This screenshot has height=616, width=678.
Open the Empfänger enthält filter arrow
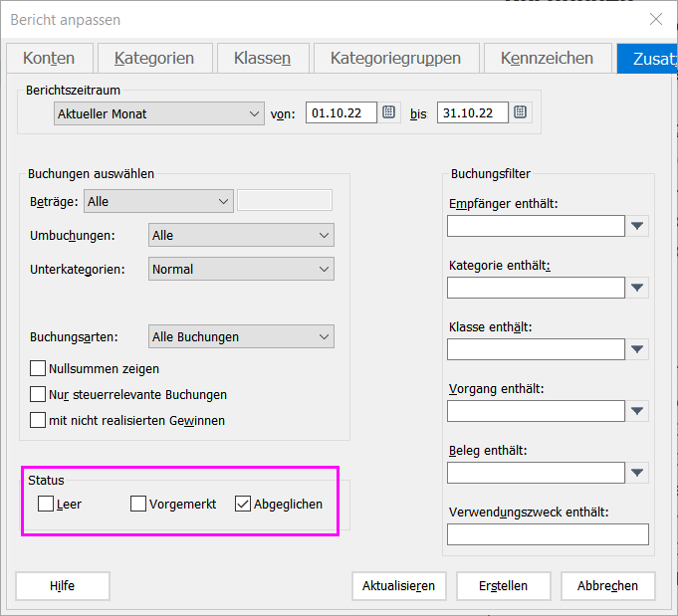[638, 227]
